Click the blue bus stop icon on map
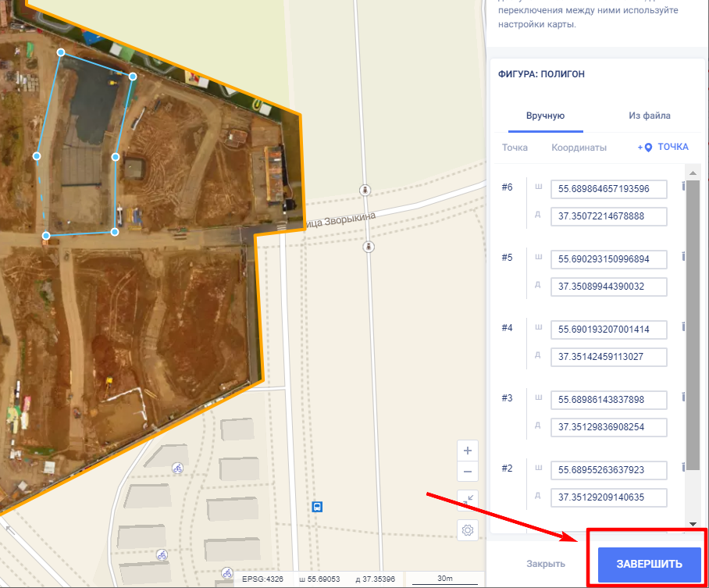 click(x=317, y=507)
